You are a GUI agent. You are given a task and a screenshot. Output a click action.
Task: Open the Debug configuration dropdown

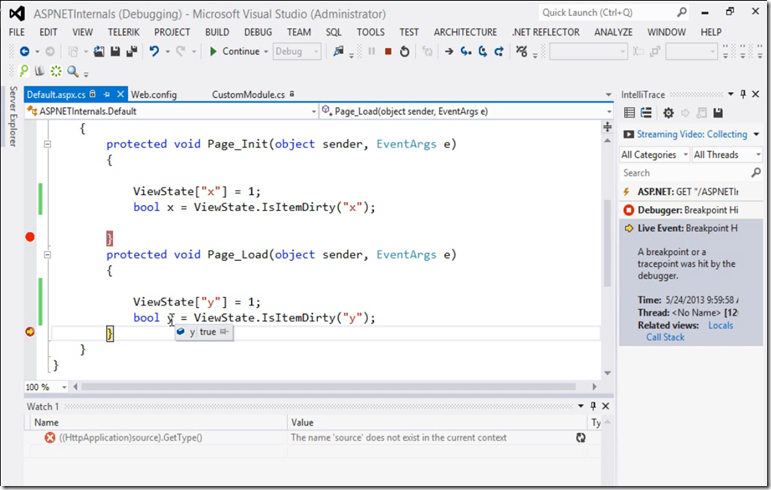coord(297,51)
